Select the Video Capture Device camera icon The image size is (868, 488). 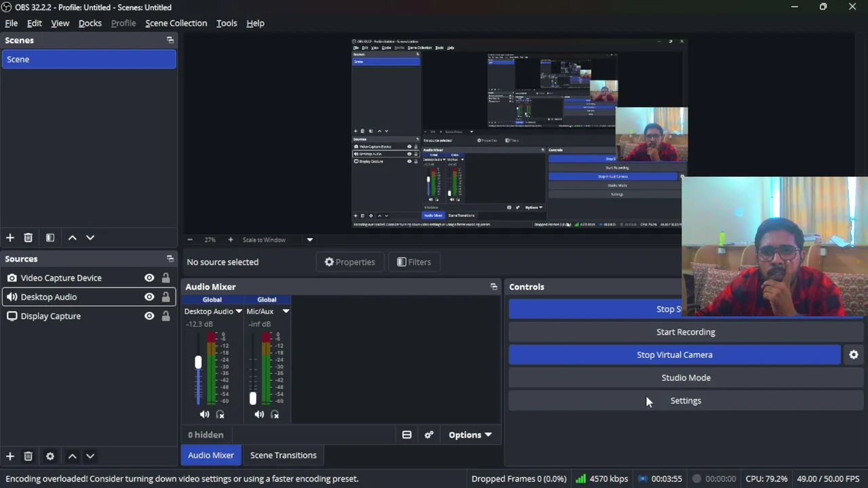point(12,278)
